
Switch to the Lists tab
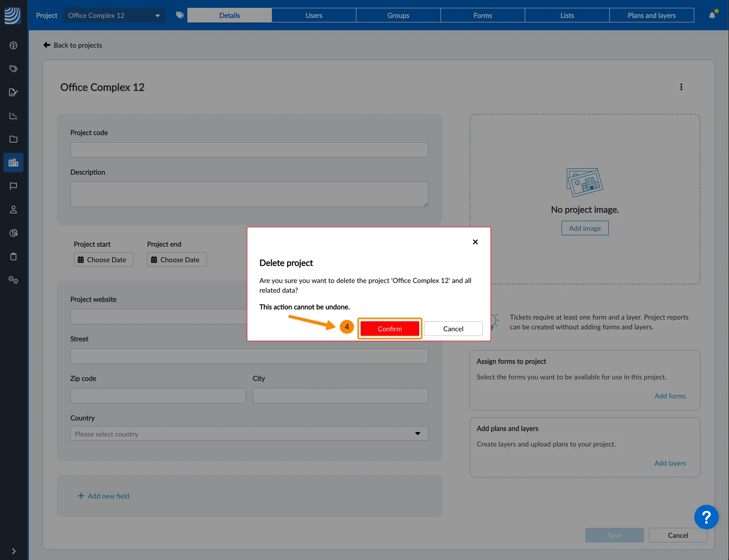567,15
